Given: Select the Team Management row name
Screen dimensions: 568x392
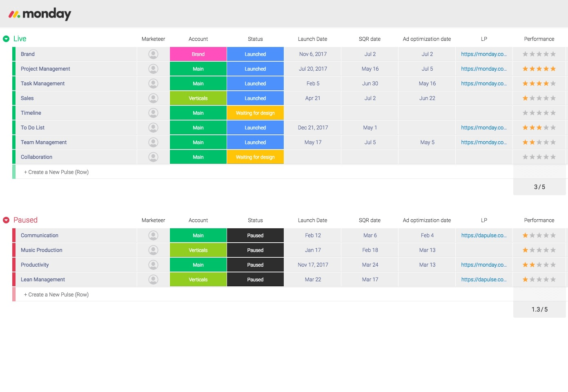Looking at the screenshot, I should 44,142.
